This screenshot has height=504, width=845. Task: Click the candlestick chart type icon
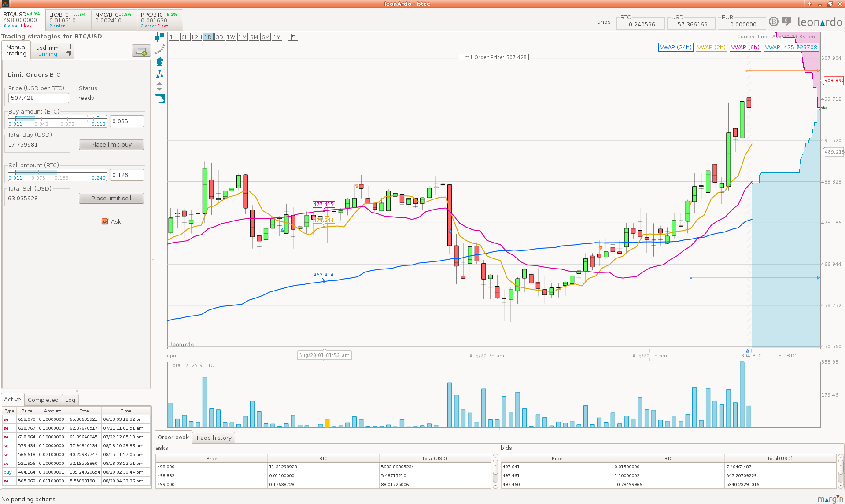[x=160, y=37]
